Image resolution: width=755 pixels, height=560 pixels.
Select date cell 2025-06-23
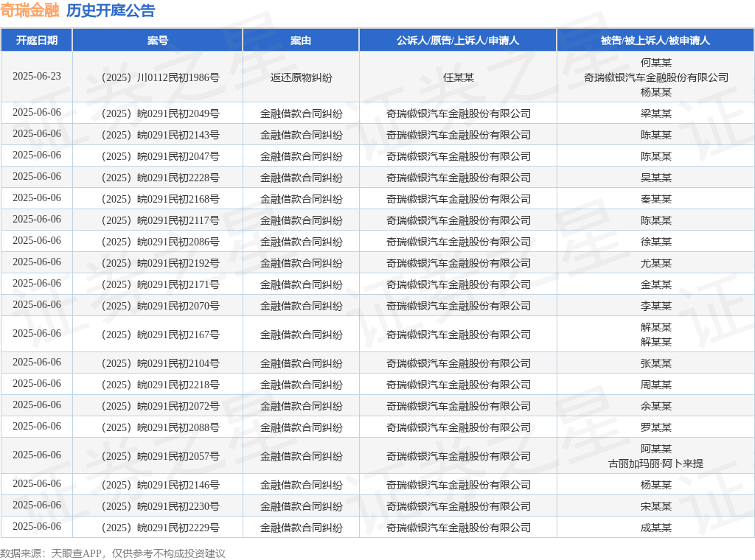click(37, 77)
